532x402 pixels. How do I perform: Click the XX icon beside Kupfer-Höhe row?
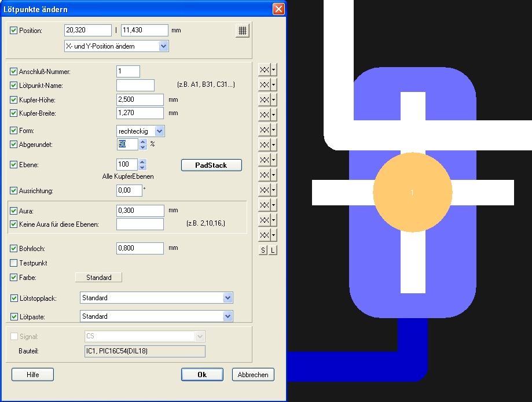pos(264,99)
